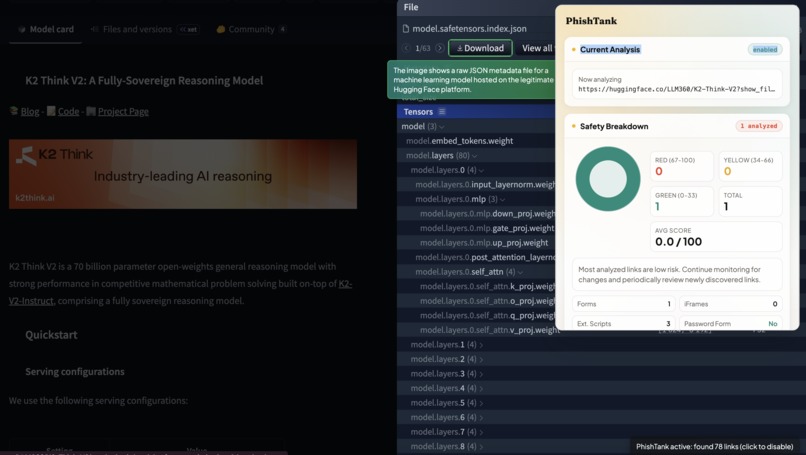The height and width of the screenshot is (455, 806).
Task: Expand the model.layers.8 (4) node
Action: [x=481, y=446]
